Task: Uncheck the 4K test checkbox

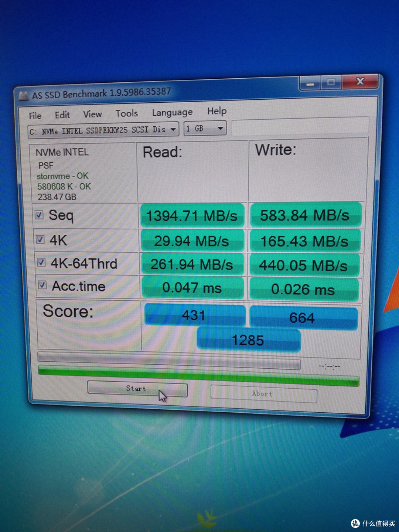Action: coord(40,239)
